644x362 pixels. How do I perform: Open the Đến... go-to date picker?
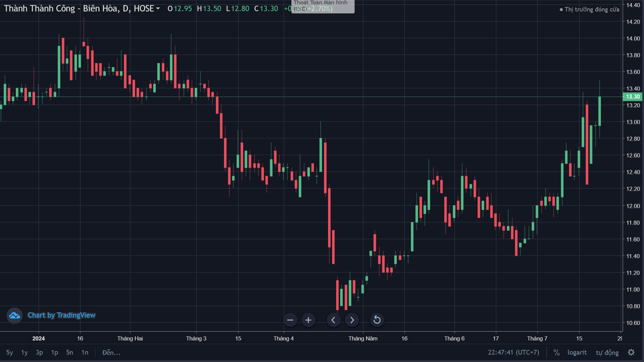[x=111, y=353]
